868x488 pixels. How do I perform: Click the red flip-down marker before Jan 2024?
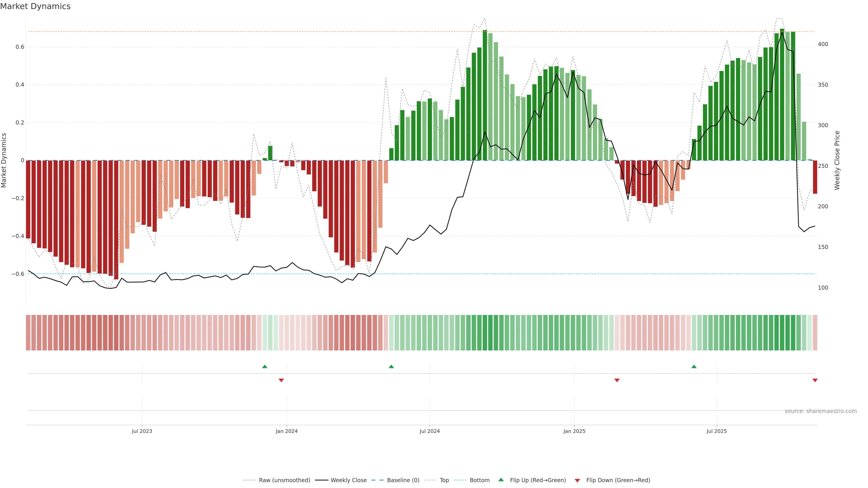click(281, 380)
